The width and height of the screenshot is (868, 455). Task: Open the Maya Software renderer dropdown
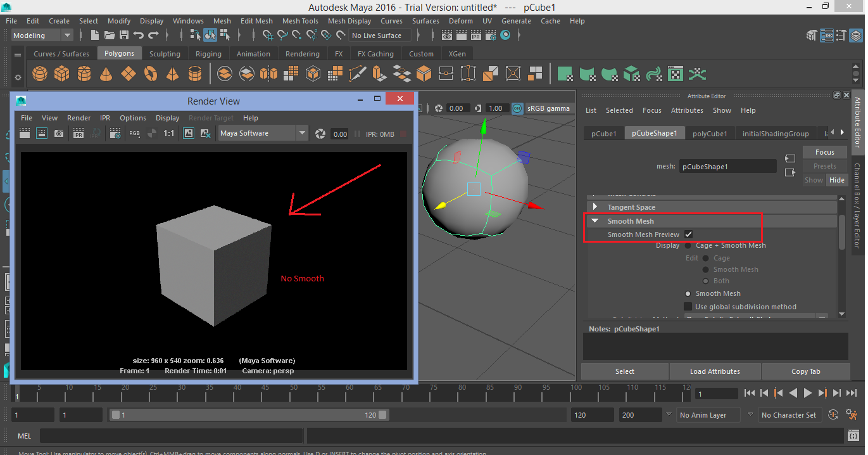tap(263, 133)
